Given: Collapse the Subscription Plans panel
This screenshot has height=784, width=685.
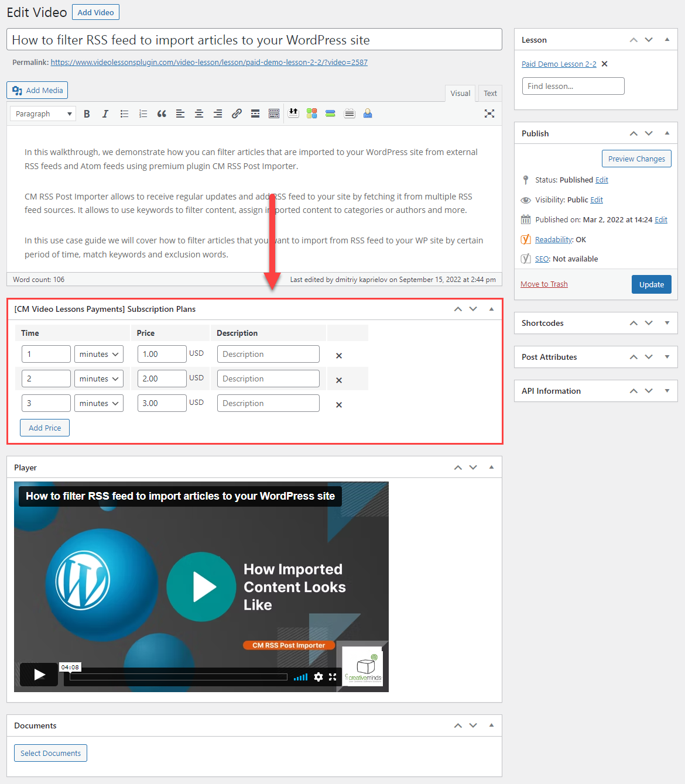Looking at the screenshot, I should click(x=491, y=309).
